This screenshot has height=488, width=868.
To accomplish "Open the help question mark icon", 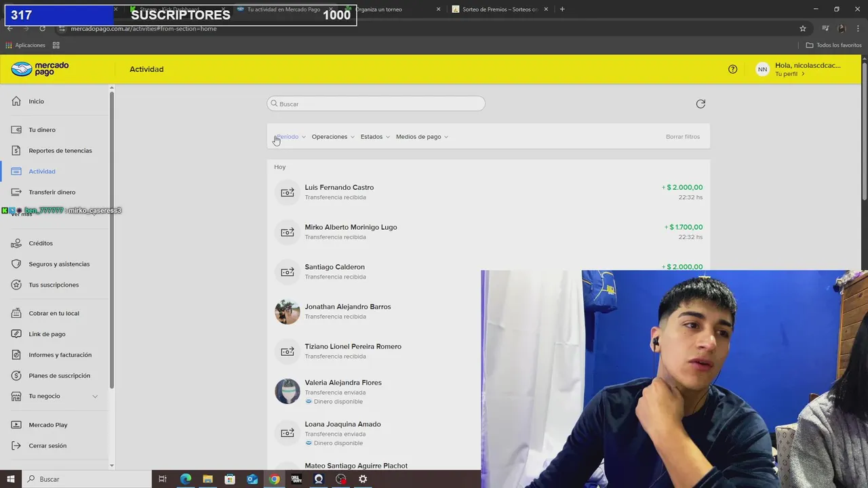I will 732,69.
